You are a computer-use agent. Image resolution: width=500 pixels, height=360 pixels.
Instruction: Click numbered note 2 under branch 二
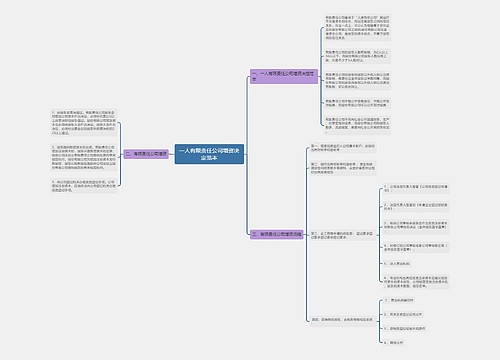pos(84,157)
